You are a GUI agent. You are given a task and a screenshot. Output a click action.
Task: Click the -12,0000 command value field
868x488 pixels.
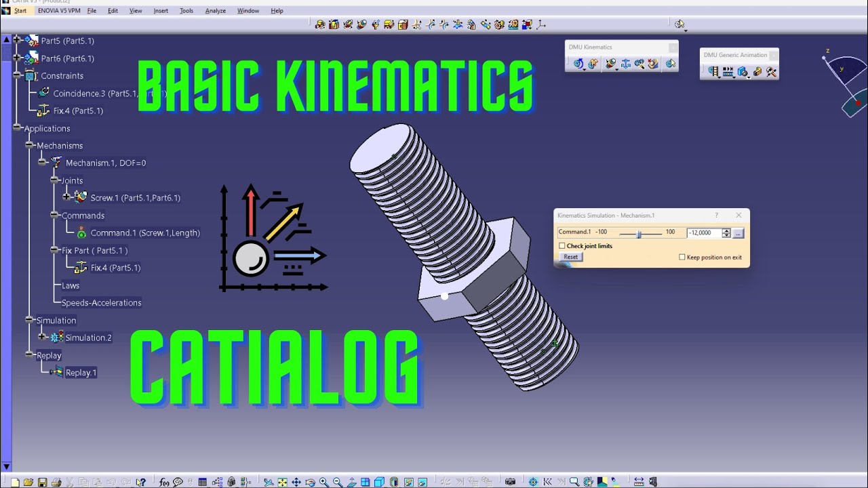coord(704,233)
